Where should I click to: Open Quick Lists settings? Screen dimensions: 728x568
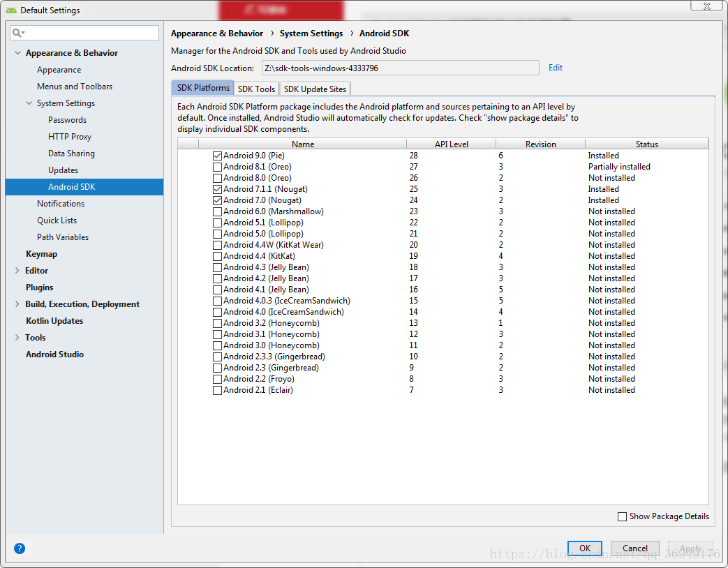coord(57,221)
